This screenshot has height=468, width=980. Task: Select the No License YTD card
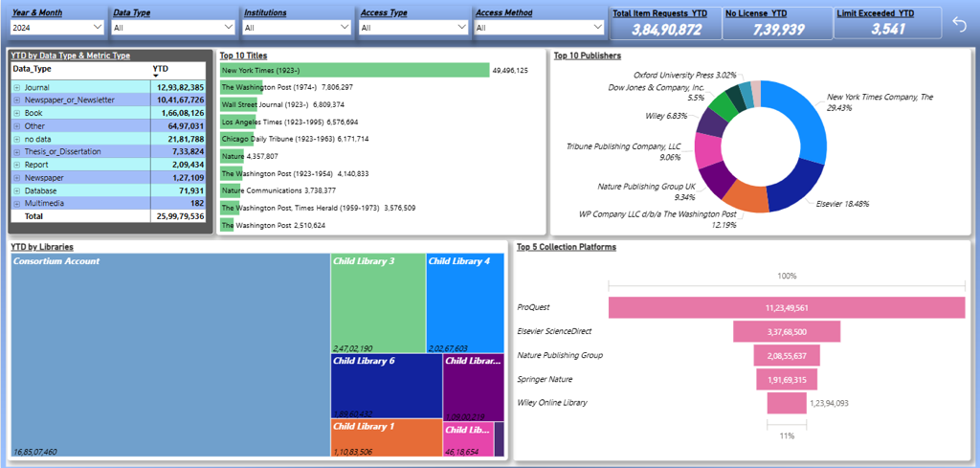[x=777, y=24]
